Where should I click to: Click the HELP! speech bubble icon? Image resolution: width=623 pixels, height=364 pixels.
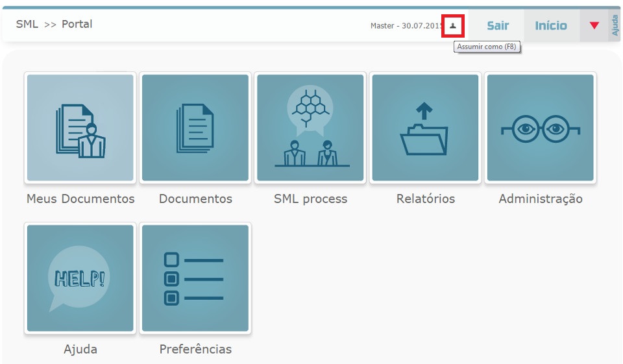(x=80, y=278)
